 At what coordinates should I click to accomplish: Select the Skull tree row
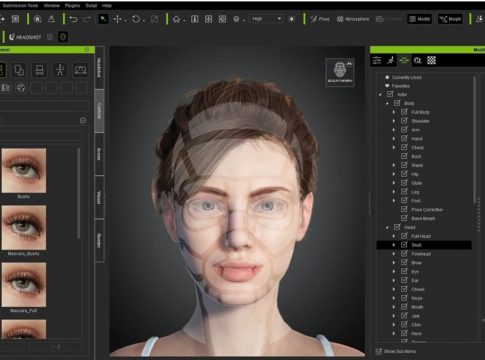pyautogui.click(x=424, y=245)
